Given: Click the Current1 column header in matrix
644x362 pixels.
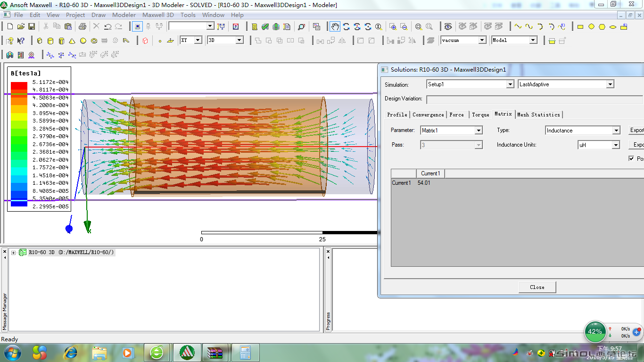Looking at the screenshot, I should tap(430, 173).
